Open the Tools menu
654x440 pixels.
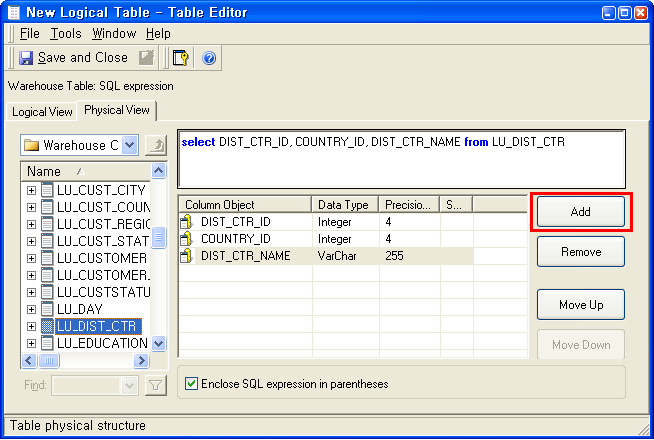tap(66, 34)
